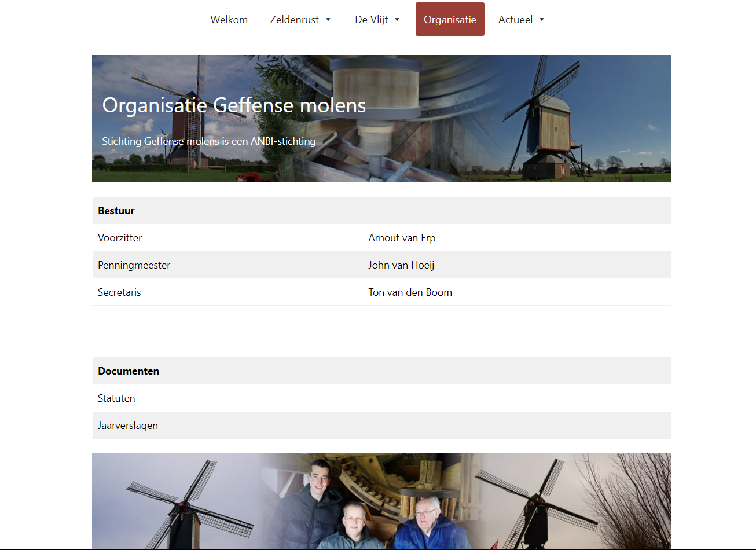
Task: Select the name John van Hoeij
Action: click(x=401, y=265)
